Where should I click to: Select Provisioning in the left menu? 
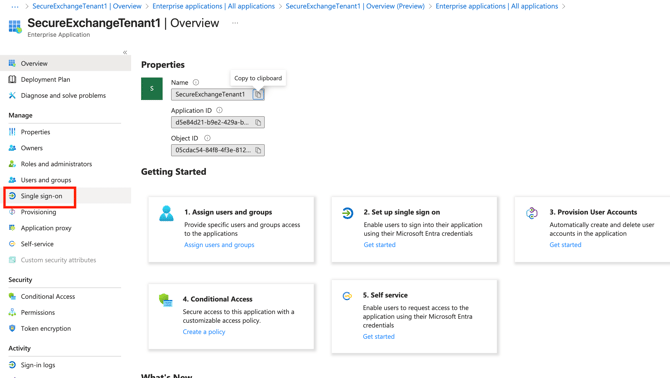click(x=65, y=212)
